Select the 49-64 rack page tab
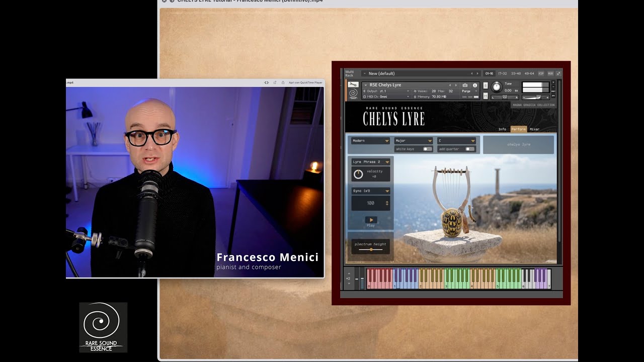The height and width of the screenshot is (362, 644). 529,73
